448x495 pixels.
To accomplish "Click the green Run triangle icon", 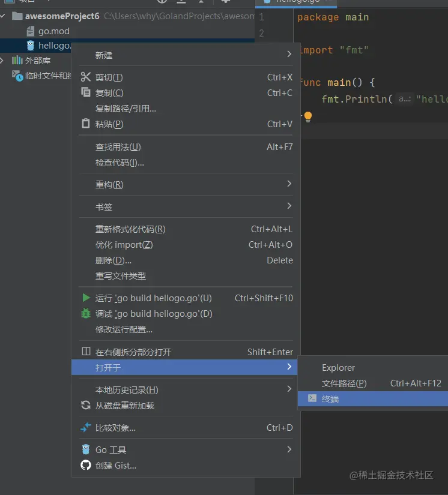I will pos(86,298).
